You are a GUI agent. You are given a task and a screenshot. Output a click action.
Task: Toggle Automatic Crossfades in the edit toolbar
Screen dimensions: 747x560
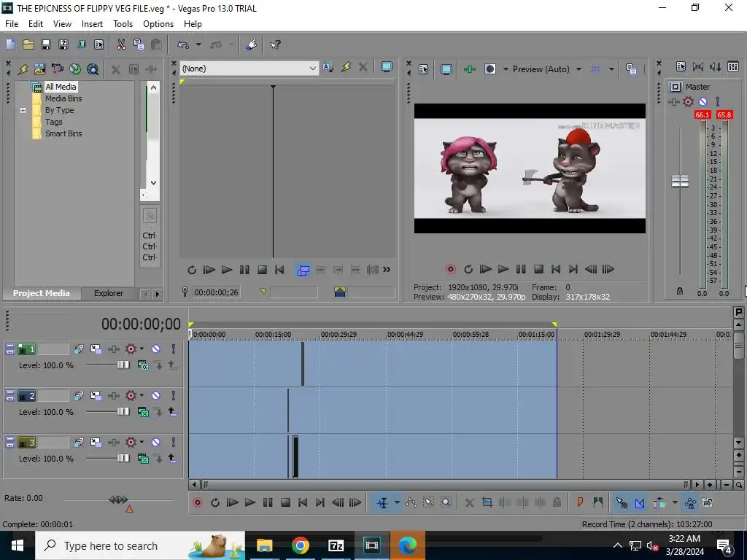(639, 502)
